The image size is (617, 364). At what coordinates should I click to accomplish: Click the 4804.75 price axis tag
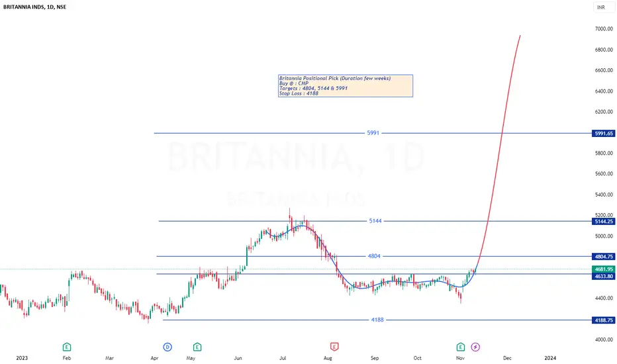603,257
